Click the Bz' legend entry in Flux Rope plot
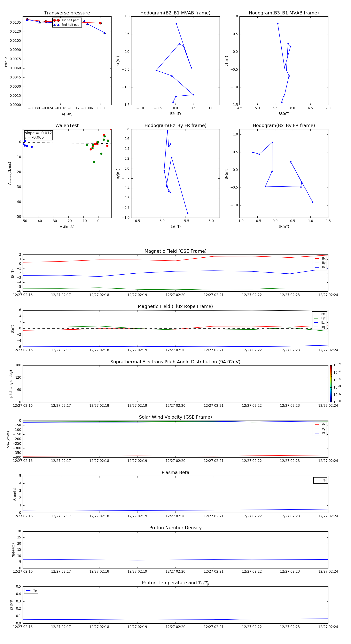The image size is (351, 644). (x=320, y=323)
